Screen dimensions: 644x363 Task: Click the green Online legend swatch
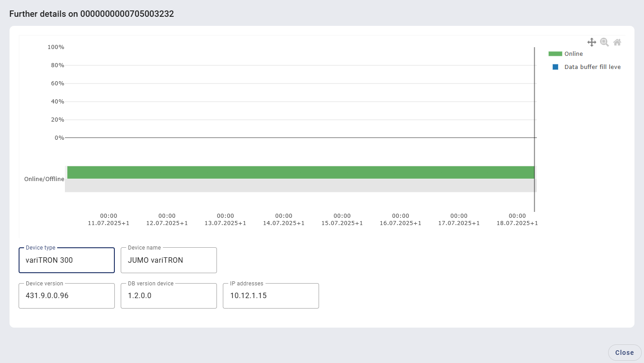(555, 54)
